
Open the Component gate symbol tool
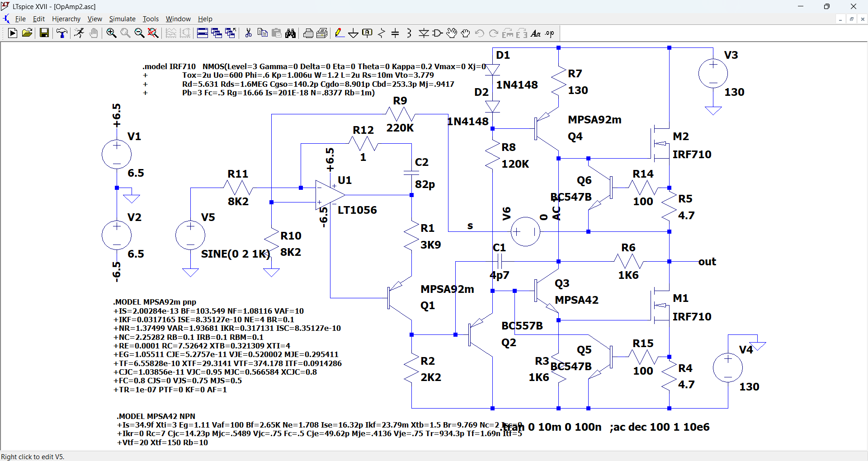438,33
